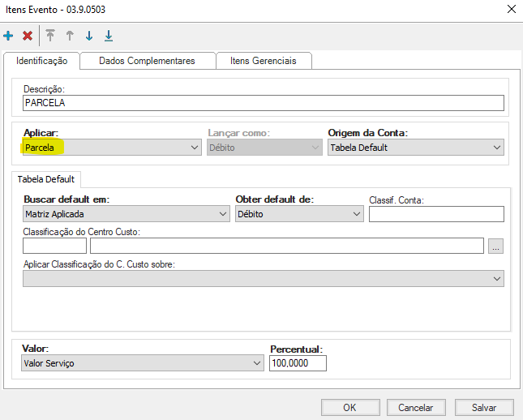This screenshot has width=523, height=420.
Task: Open the Dados Complementares tab
Action: pyautogui.click(x=147, y=61)
